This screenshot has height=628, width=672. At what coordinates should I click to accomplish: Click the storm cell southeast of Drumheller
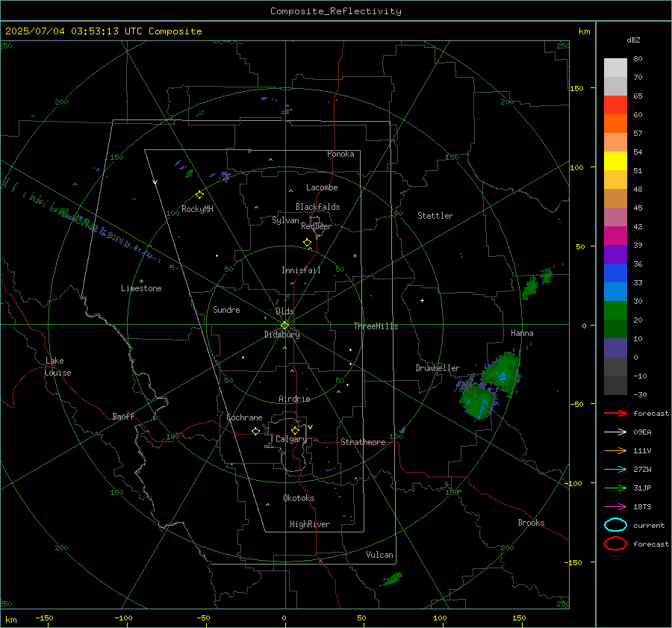pos(477,402)
